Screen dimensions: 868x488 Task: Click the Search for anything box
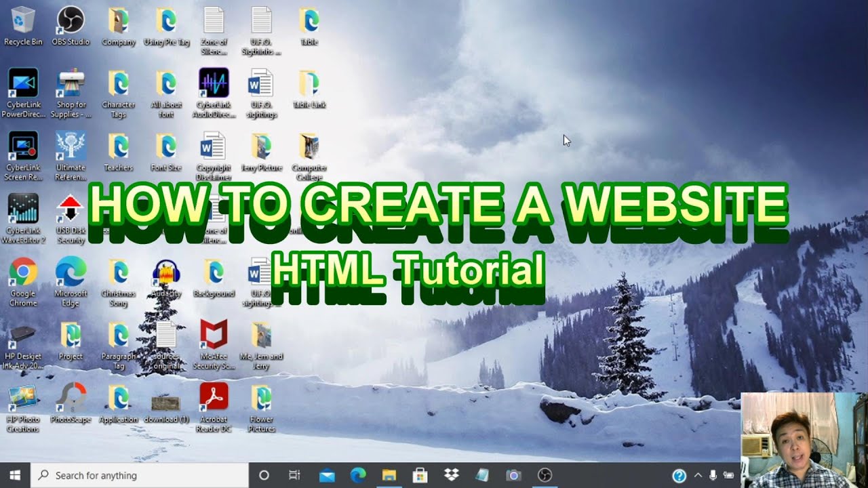(140, 475)
